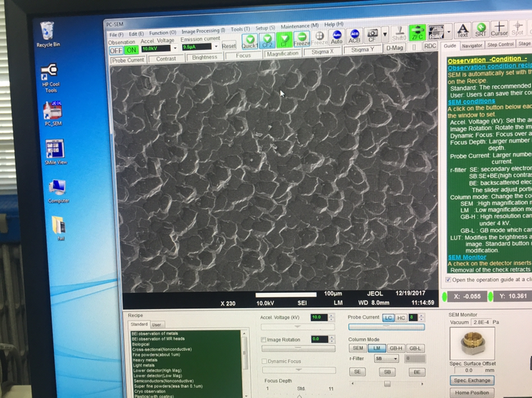This screenshot has height=398, width=532.
Task: Open the r-Filter SB dropdown
Action: (387, 359)
